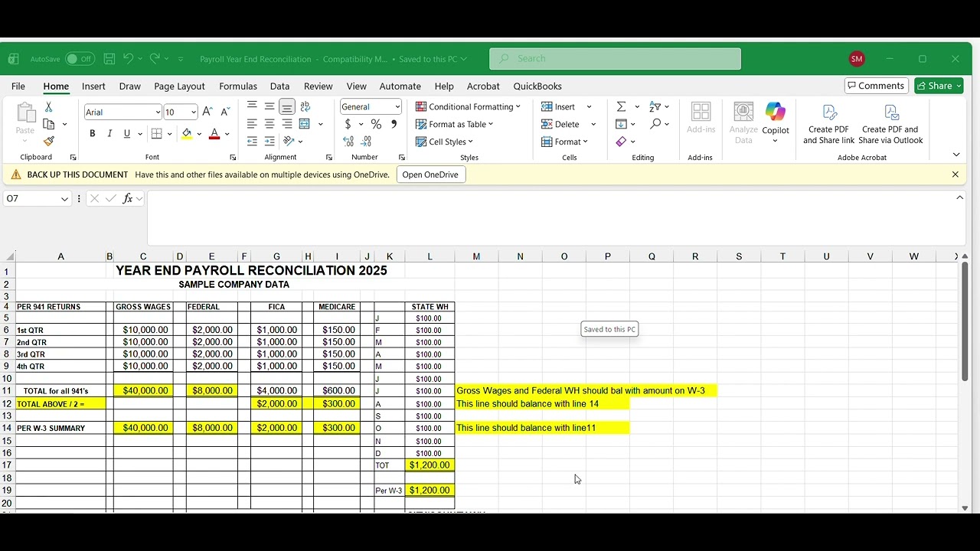Click the Borders icon
The image size is (980, 551).
pos(157,134)
